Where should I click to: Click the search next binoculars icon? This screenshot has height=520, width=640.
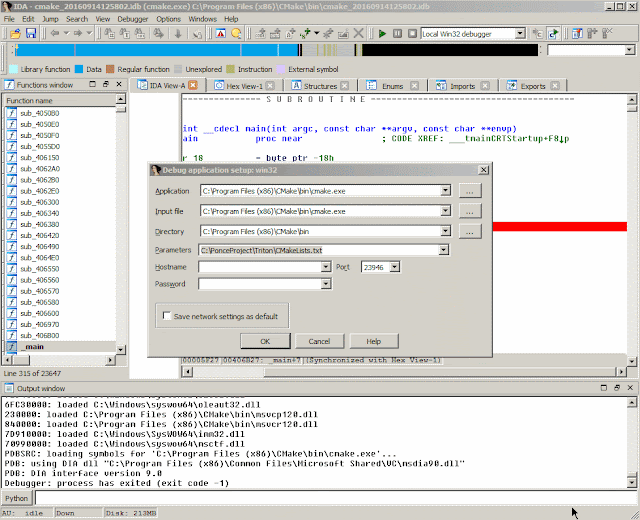158,33
